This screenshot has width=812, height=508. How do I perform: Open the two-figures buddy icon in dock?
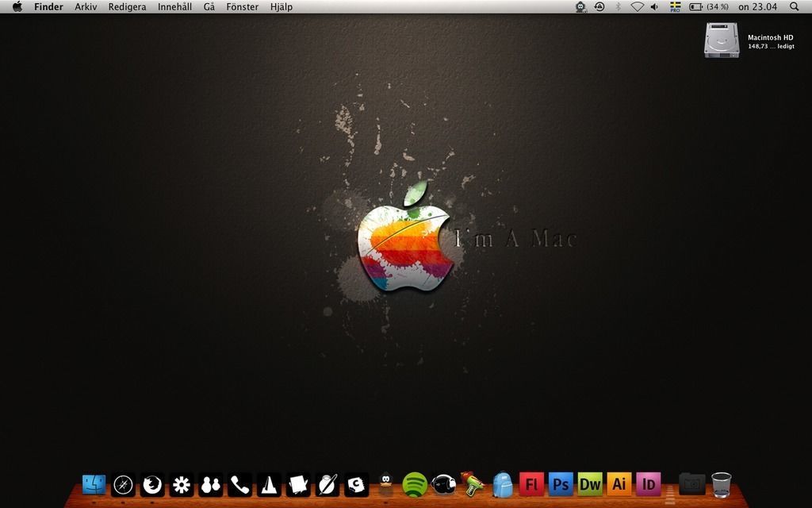[x=211, y=485]
